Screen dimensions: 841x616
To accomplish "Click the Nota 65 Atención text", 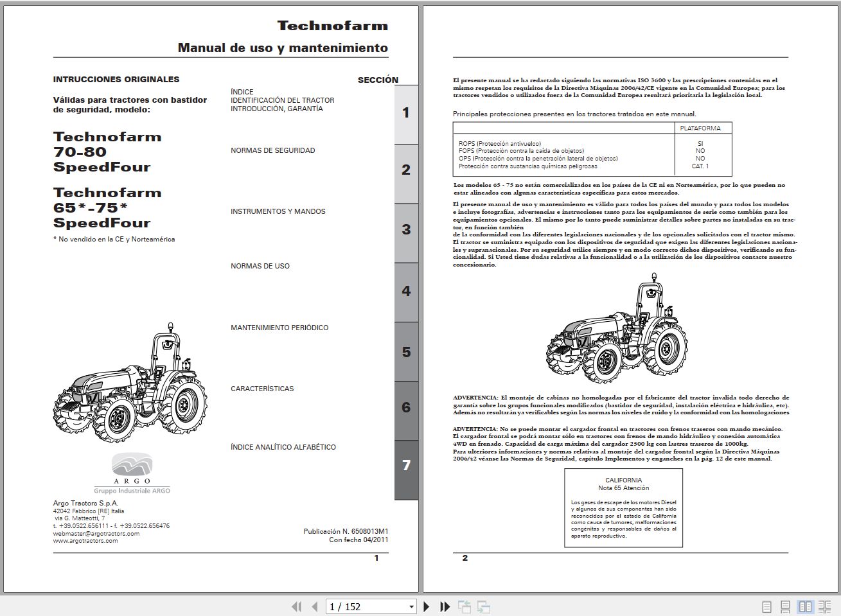I will click(623, 488).
